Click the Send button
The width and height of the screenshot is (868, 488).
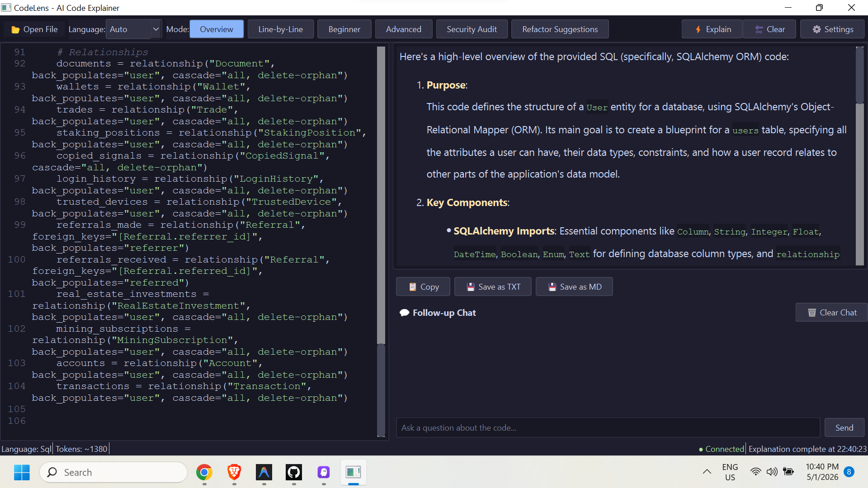coord(844,428)
